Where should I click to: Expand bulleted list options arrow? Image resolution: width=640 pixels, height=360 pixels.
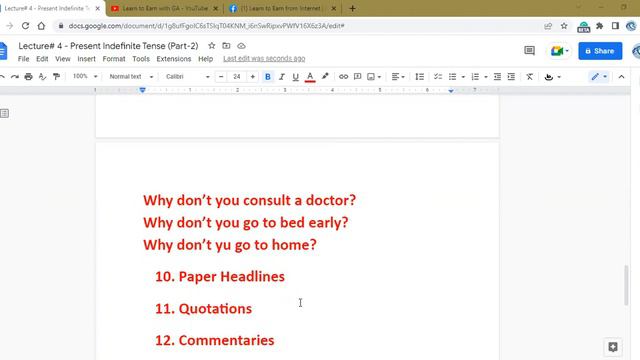point(463,77)
